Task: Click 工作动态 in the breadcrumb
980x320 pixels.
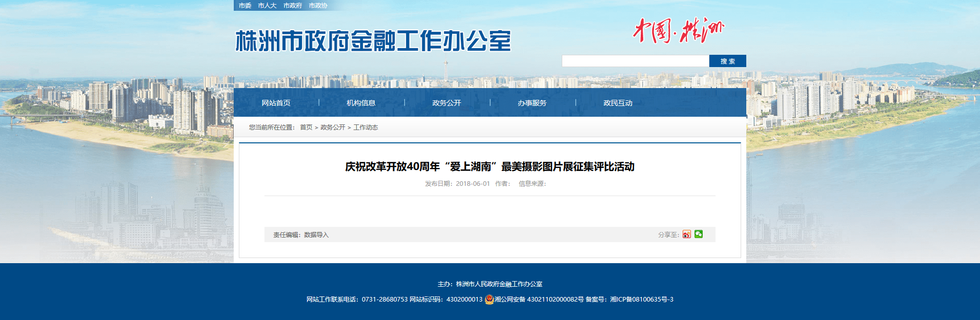Action: click(365, 127)
